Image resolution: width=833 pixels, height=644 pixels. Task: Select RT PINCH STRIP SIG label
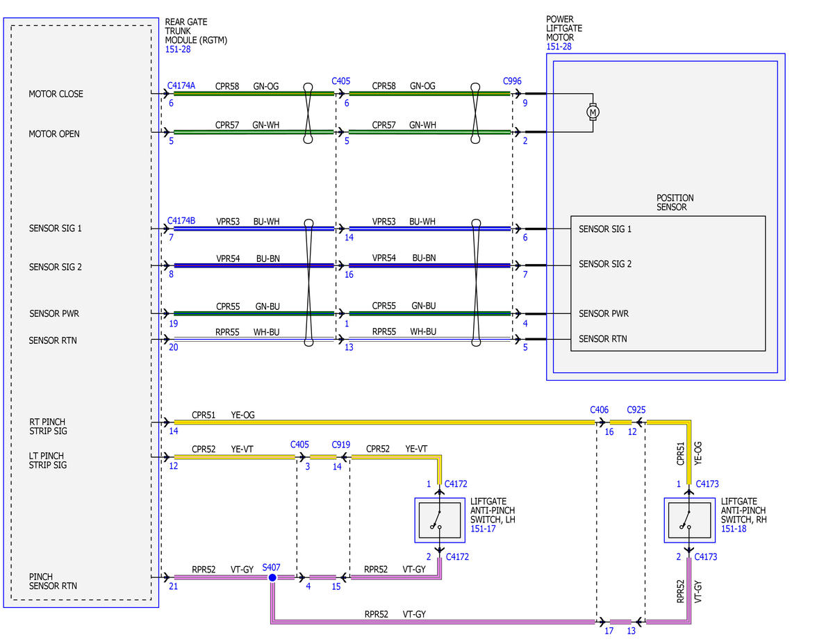48,426
